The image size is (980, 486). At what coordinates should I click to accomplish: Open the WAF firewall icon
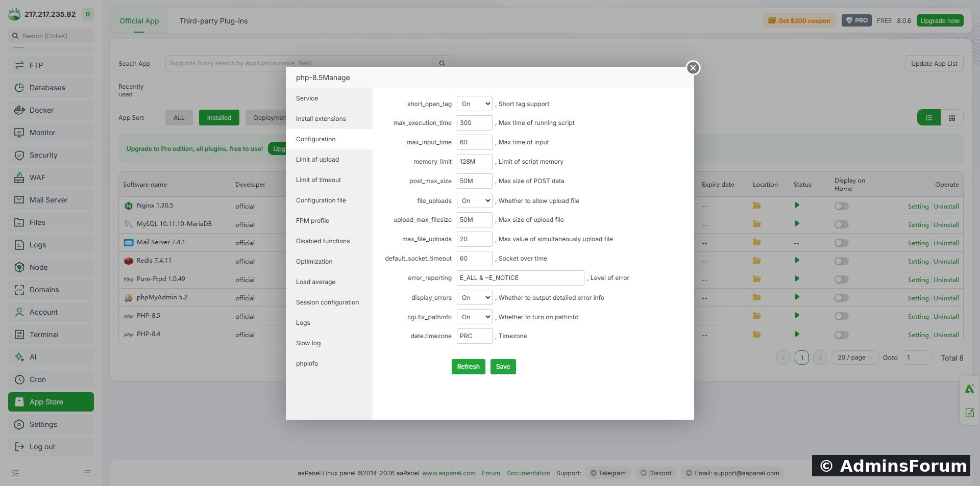coord(19,177)
